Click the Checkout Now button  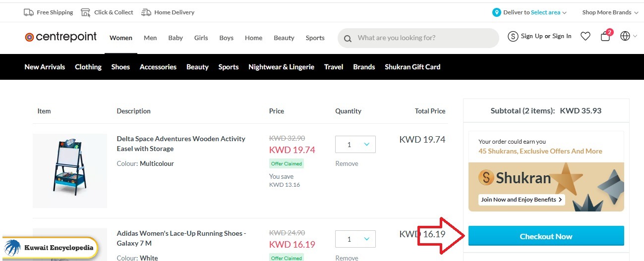[546, 236]
